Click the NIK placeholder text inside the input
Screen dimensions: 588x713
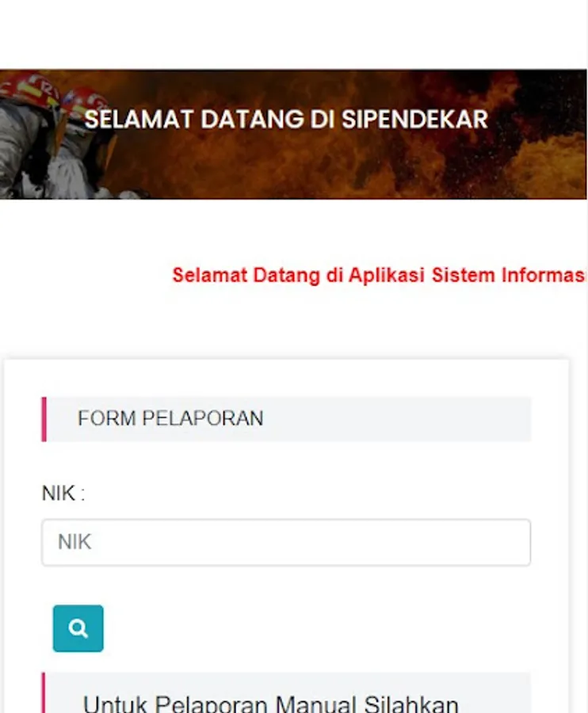[74, 543]
